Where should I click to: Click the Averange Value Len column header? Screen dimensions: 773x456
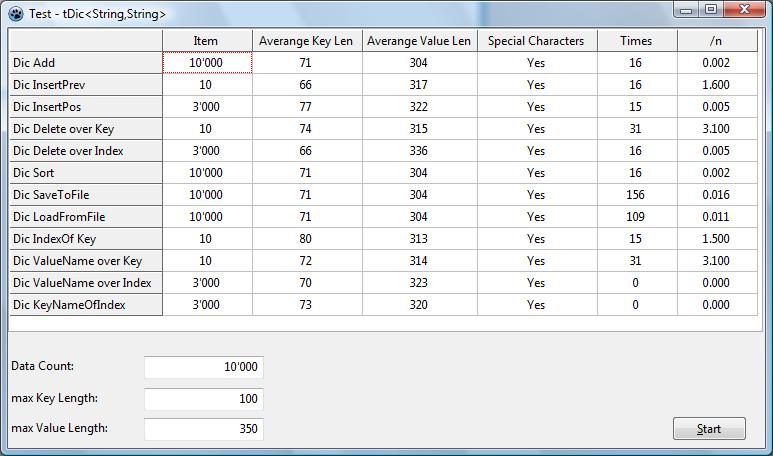point(418,41)
